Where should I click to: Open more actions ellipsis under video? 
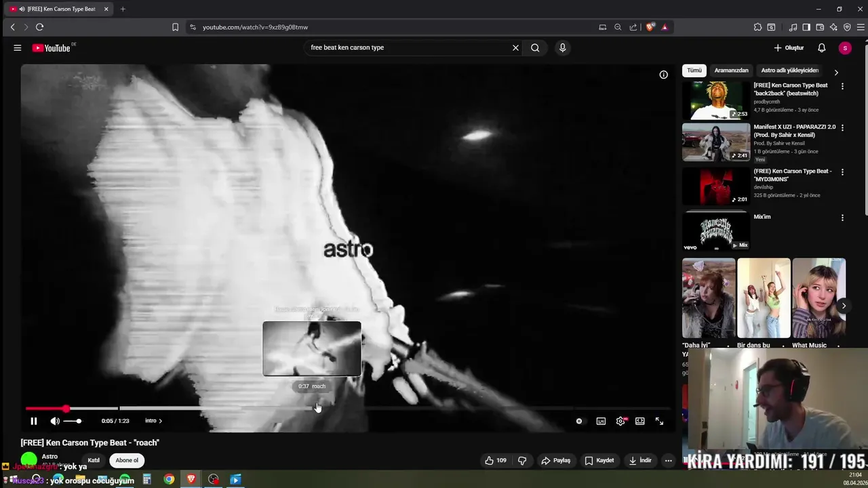click(x=668, y=460)
